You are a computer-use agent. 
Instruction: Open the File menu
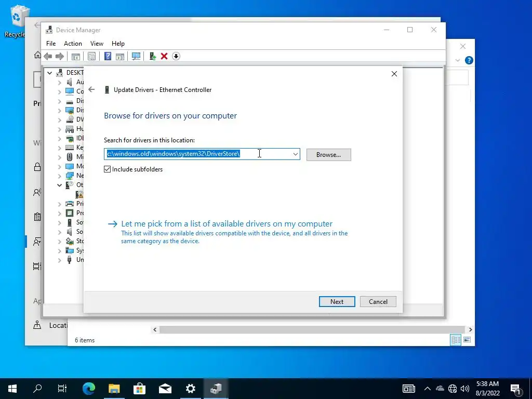pos(51,44)
